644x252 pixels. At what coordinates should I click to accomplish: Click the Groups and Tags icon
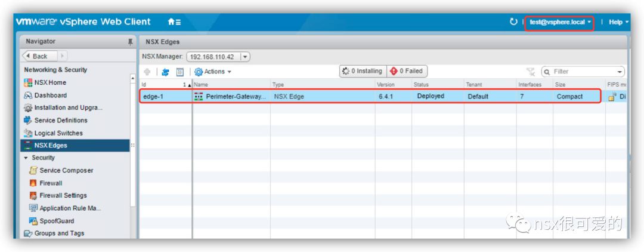pos(28,233)
